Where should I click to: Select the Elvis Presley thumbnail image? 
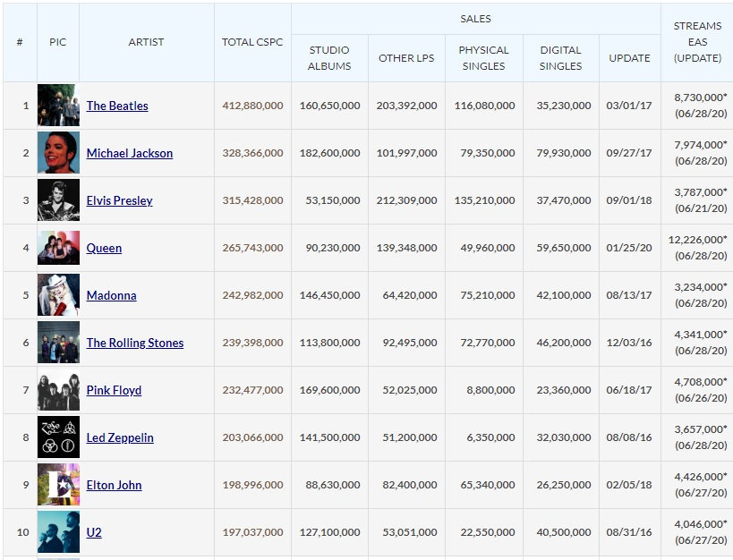coord(58,200)
